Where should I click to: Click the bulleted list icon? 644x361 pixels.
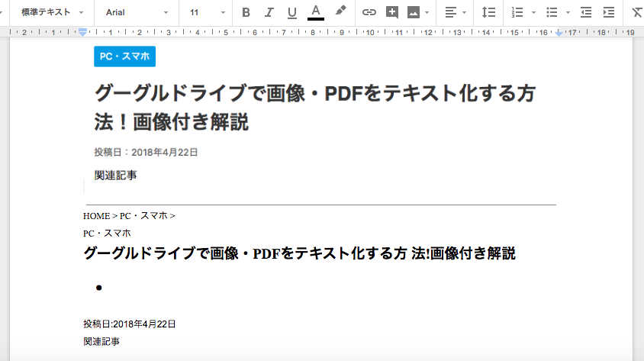[552, 12]
